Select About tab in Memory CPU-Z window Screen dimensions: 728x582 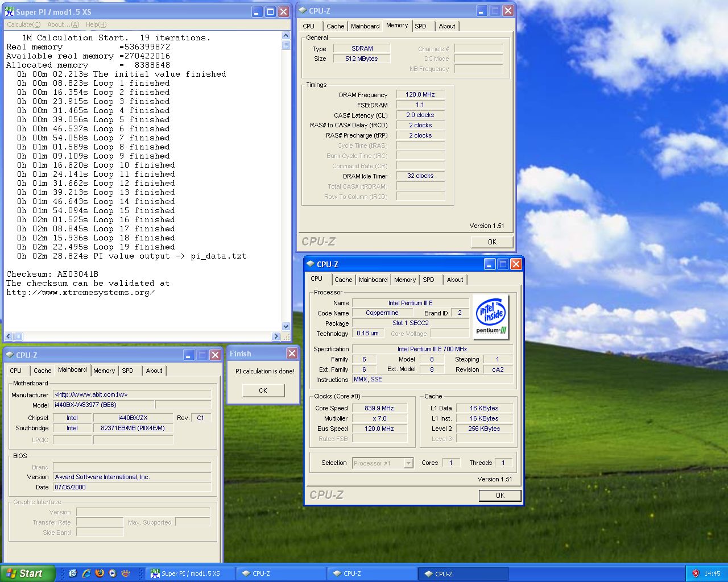pos(447,26)
